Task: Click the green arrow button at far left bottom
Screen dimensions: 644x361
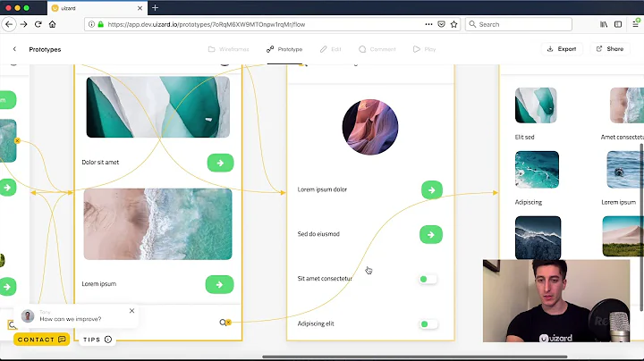Action: (7, 287)
